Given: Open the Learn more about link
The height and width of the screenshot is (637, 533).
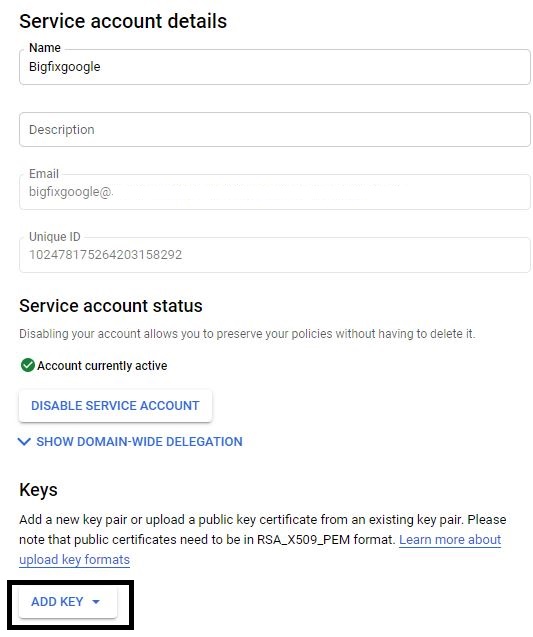Looking at the screenshot, I should point(450,540).
